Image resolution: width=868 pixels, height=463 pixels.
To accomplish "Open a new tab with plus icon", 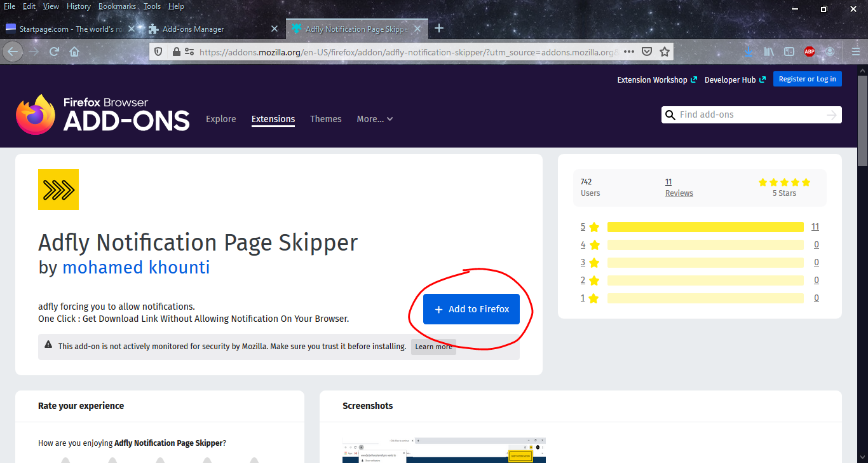I will coord(439,29).
